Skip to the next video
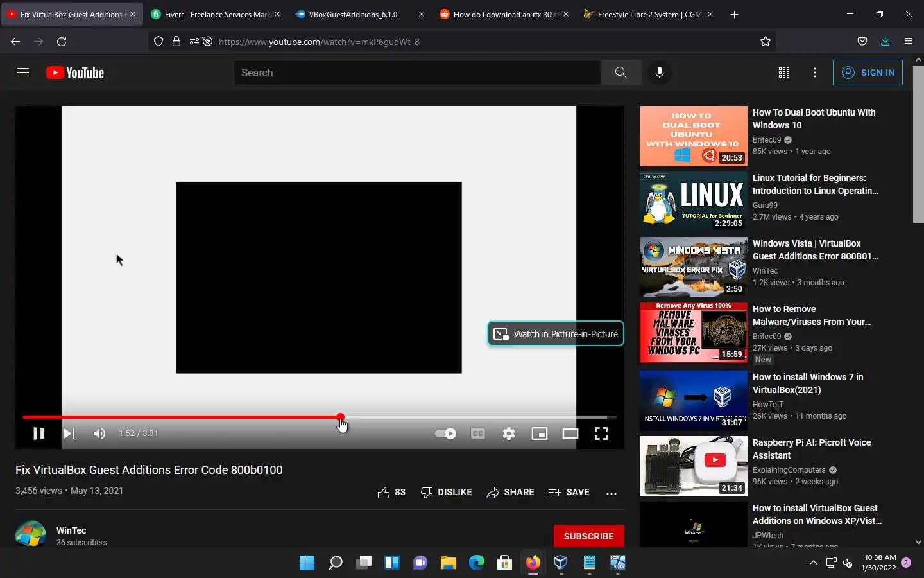The image size is (924, 578). click(x=69, y=433)
